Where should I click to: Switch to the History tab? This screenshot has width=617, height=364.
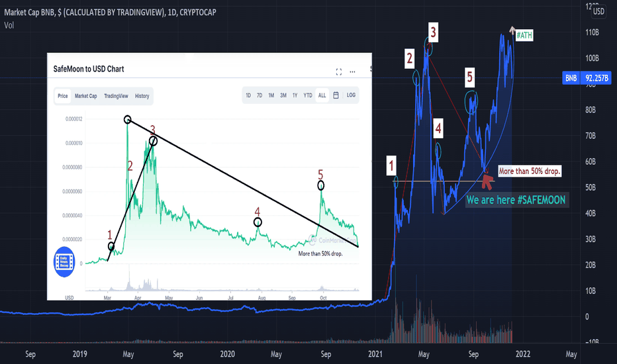(142, 96)
